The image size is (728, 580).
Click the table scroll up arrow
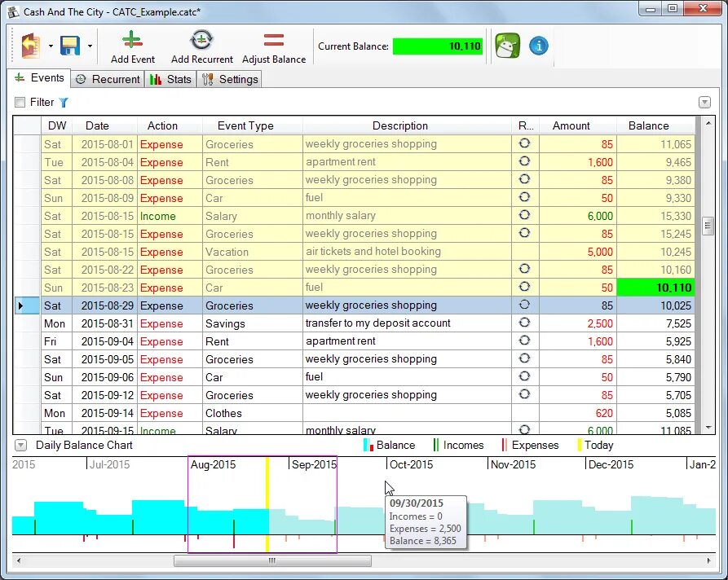pyautogui.click(x=708, y=123)
